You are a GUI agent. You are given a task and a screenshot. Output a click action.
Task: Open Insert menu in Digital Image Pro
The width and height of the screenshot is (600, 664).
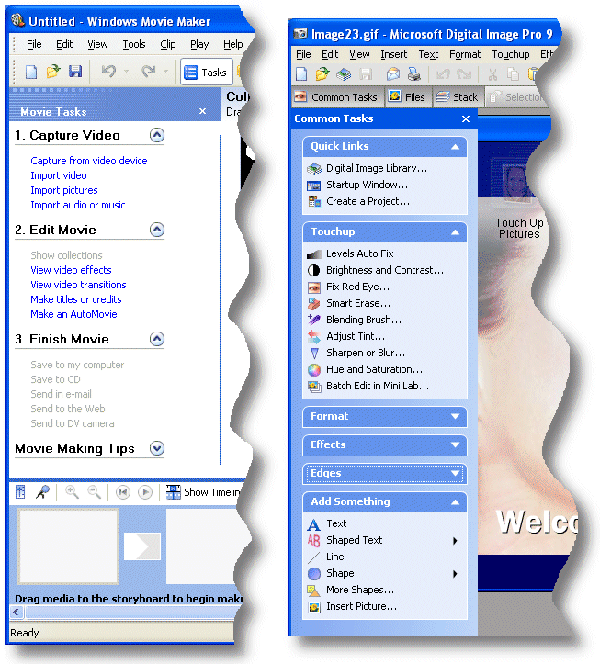(393, 55)
